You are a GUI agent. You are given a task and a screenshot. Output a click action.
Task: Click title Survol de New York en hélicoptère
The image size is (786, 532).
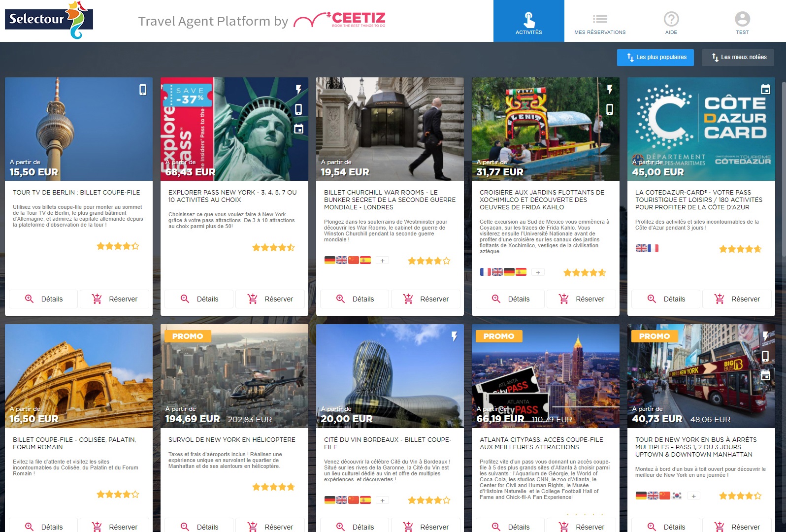click(232, 440)
